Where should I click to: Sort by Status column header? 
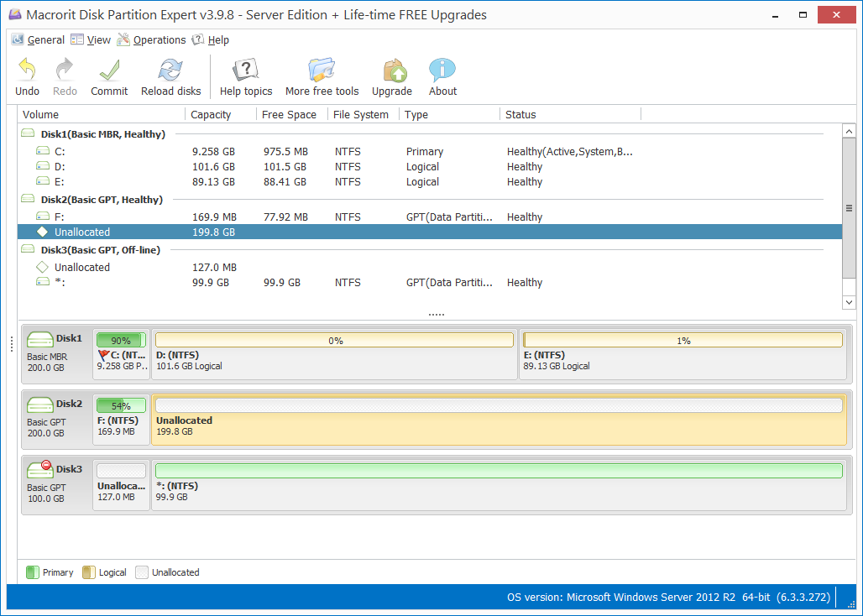click(x=571, y=114)
